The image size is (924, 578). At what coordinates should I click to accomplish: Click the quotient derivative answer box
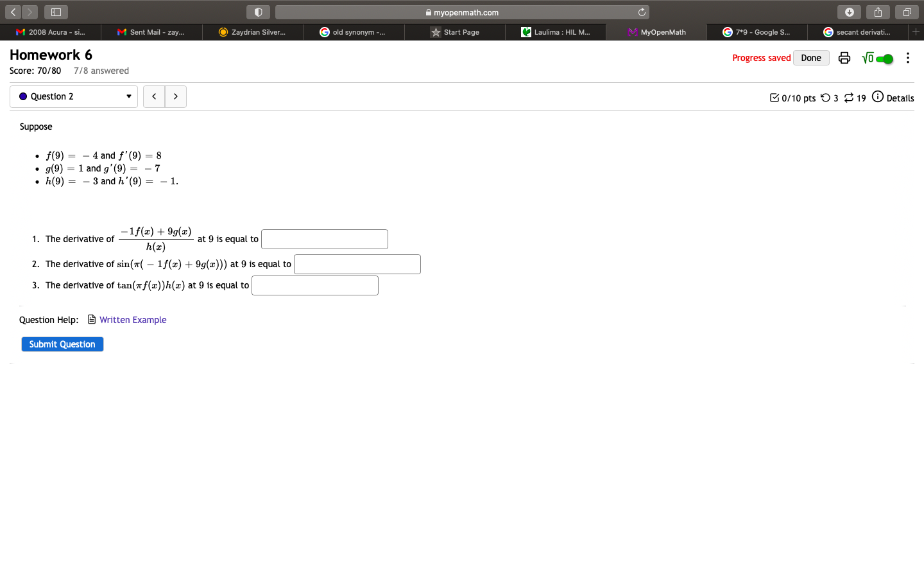pos(325,239)
